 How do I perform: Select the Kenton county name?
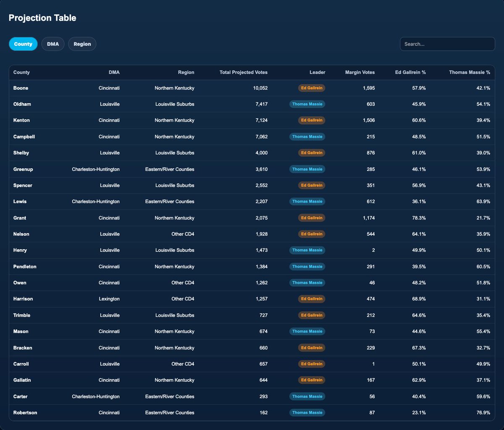point(21,120)
